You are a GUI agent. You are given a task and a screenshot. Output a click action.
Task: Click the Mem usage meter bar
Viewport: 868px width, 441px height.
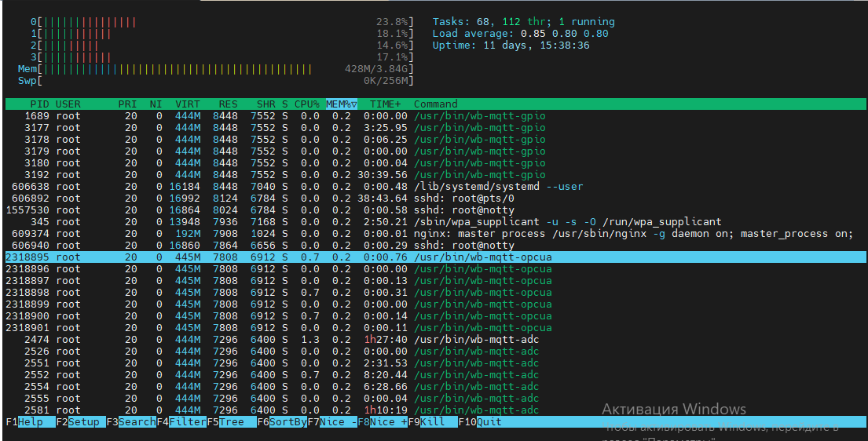click(x=216, y=69)
